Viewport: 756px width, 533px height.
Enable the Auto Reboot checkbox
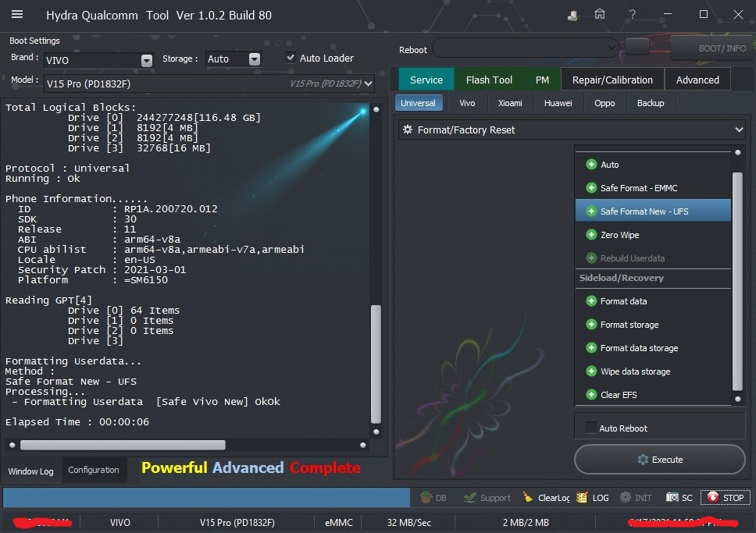[x=590, y=428]
